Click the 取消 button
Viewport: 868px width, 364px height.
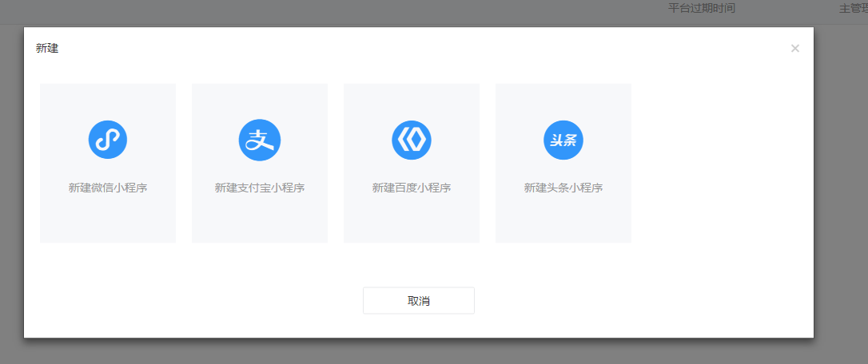pyautogui.click(x=419, y=300)
